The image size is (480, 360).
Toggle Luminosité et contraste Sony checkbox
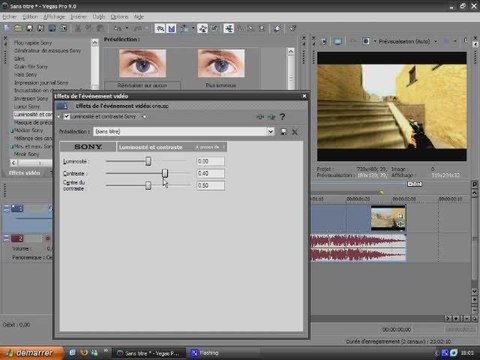click(x=67, y=116)
